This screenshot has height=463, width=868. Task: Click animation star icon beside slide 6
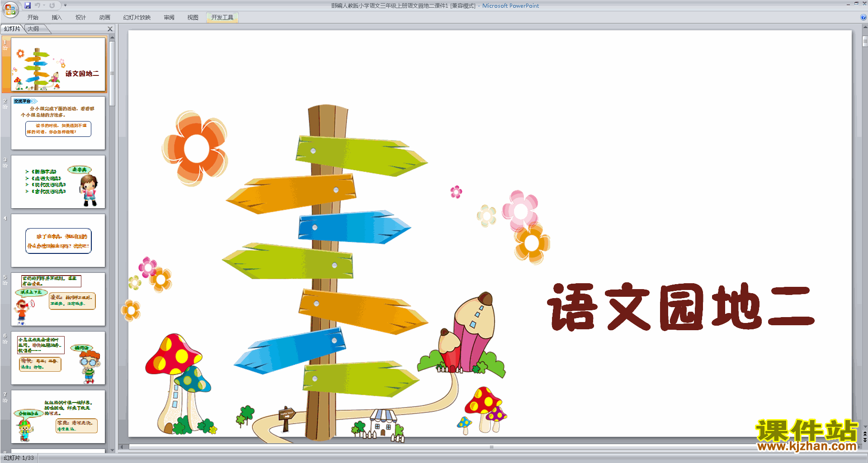[x=5, y=342]
